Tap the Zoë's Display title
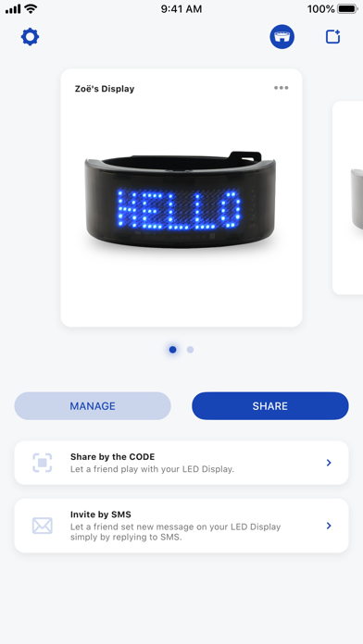Image resolution: width=363 pixels, height=644 pixels. pos(105,89)
